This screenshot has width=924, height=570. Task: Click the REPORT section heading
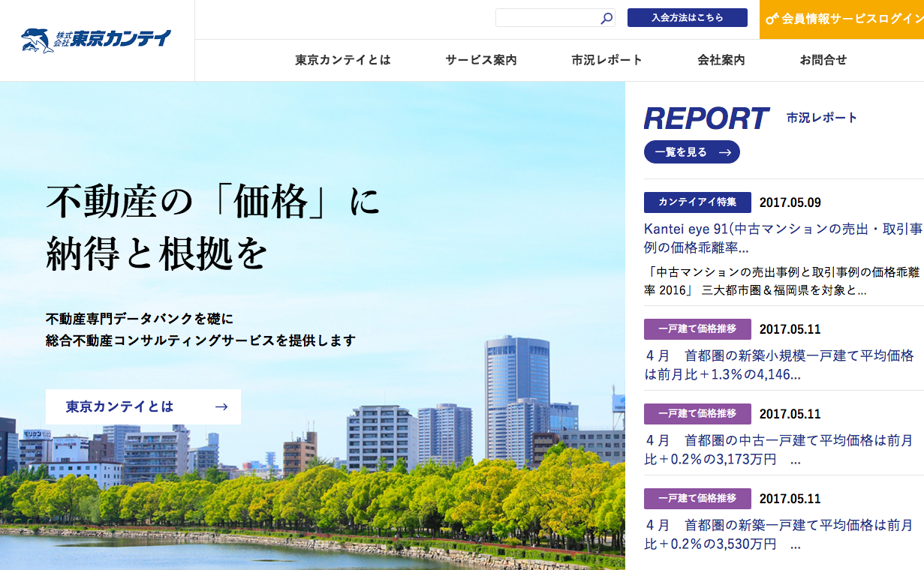pos(706,118)
